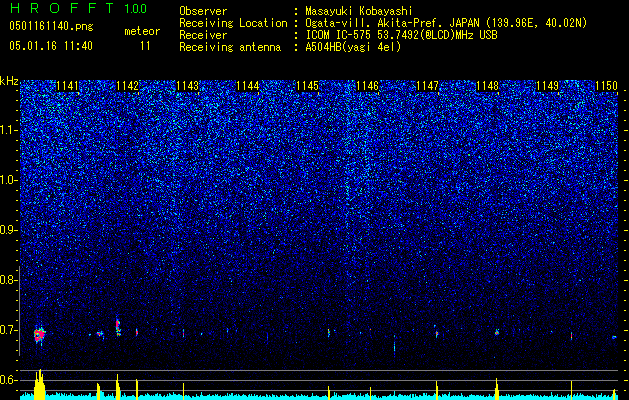Click the 0.7 kHz frequency axis label

click(x=8, y=330)
